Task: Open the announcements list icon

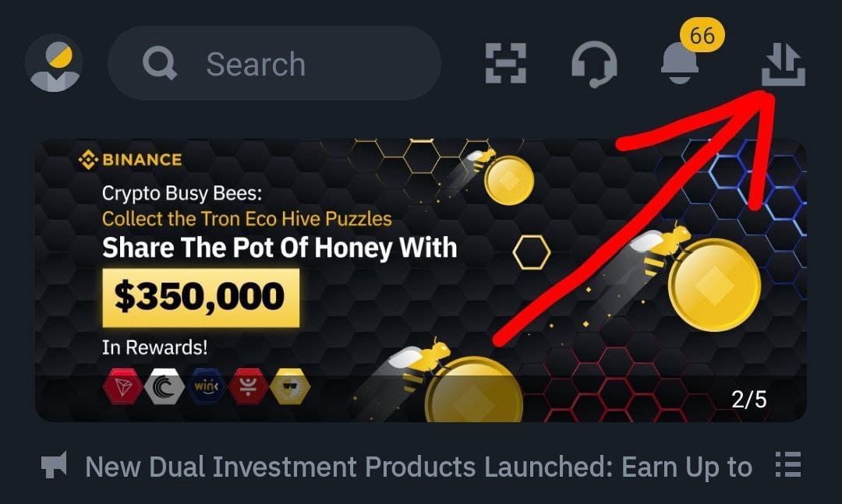Action: 788,465
